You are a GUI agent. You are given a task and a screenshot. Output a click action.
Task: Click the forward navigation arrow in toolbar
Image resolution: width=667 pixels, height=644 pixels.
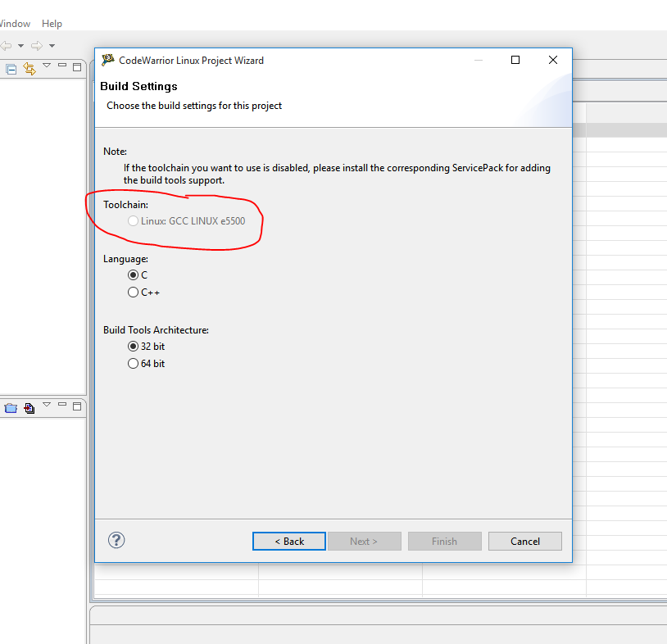(x=37, y=45)
